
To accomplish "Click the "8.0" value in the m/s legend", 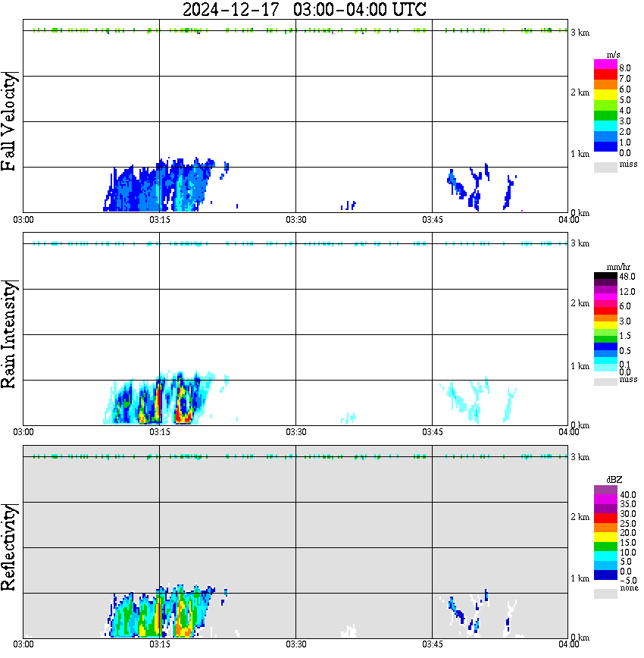I will coord(625,68).
